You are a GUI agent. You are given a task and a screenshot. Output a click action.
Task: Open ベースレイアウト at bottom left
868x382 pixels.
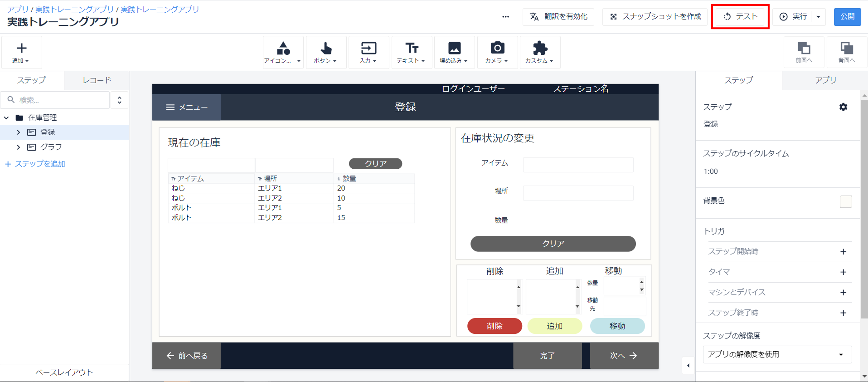[x=64, y=372]
